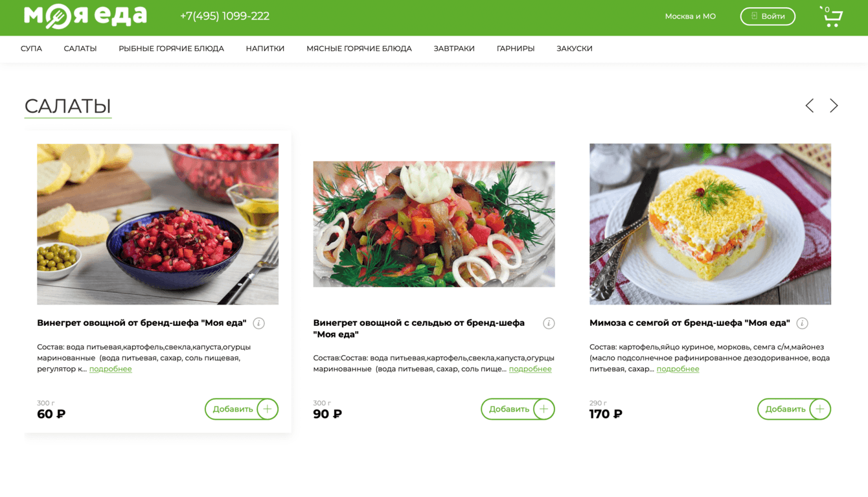This screenshot has width=868, height=497.
Task: Expand подробнее for Мимоза с семгой
Action: coord(678,369)
